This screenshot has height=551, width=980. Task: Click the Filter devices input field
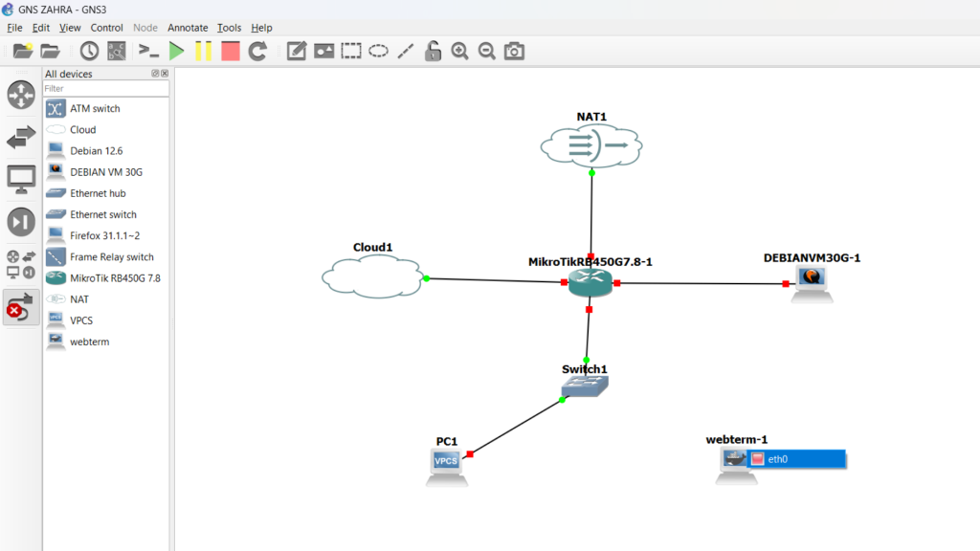pyautogui.click(x=105, y=88)
